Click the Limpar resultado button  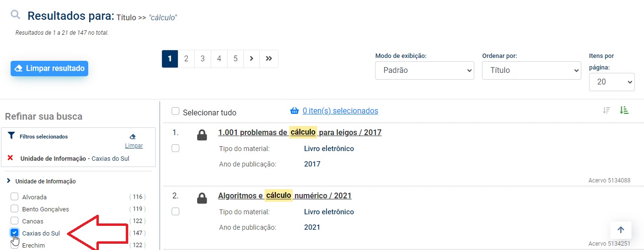pyautogui.click(x=49, y=69)
